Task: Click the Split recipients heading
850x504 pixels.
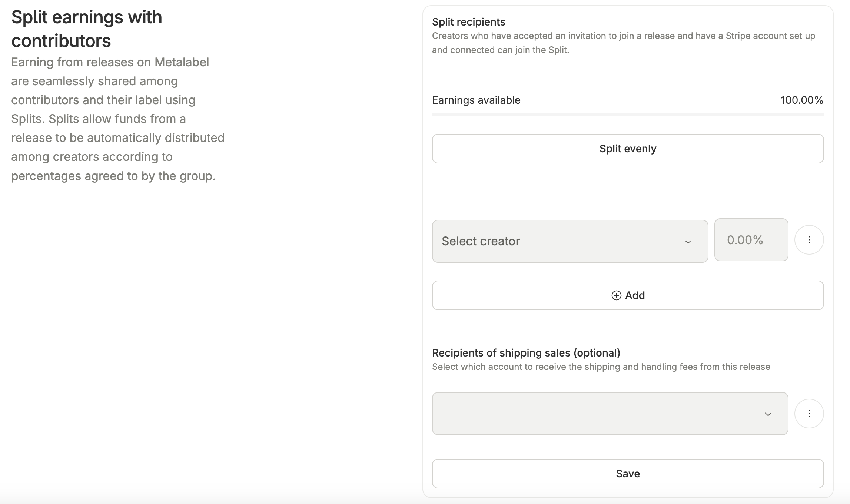Action: [x=468, y=22]
